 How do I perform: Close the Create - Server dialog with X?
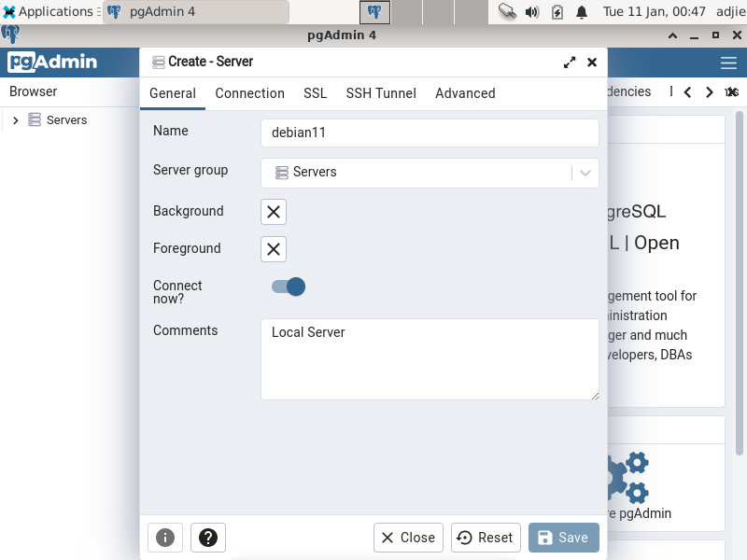coord(592,63)
